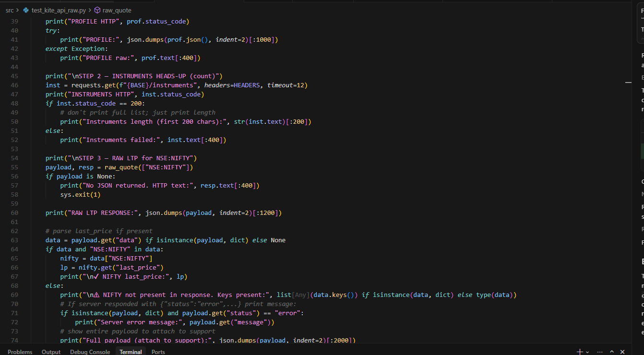Close the bottom panel with X icon
644x355 pixels.
(622, 352)
